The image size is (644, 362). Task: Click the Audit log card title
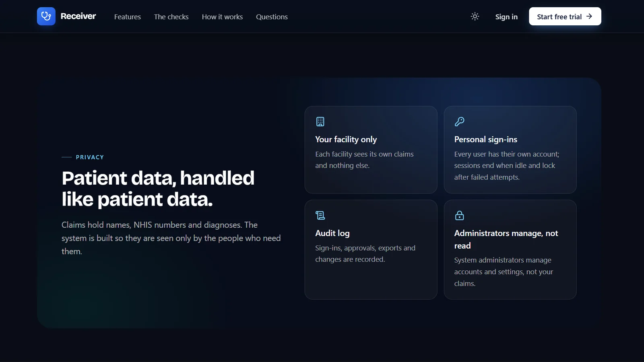(332, 233)
